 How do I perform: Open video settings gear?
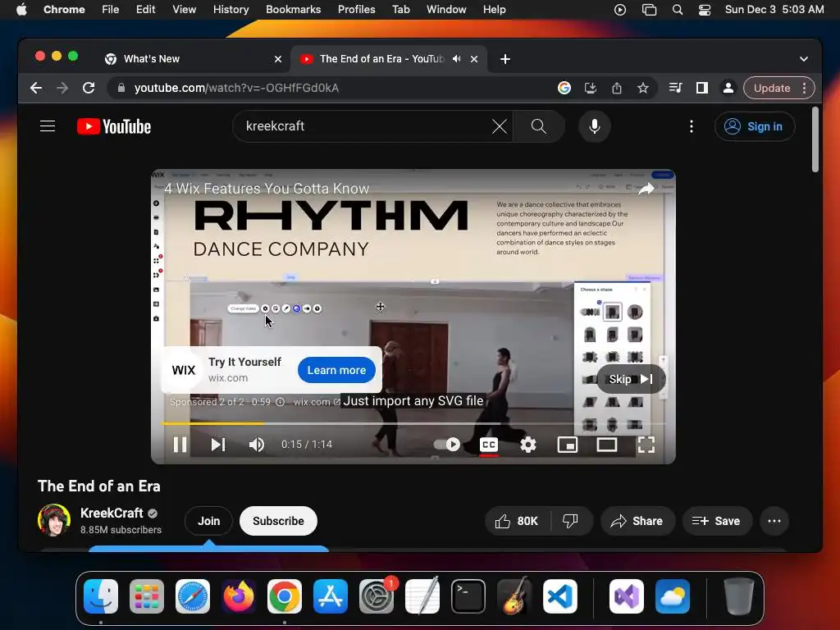(528, 445)
